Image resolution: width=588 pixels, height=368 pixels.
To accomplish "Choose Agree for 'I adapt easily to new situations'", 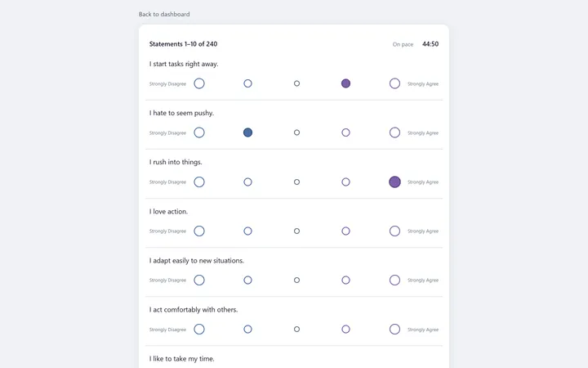I will [345, 280].
